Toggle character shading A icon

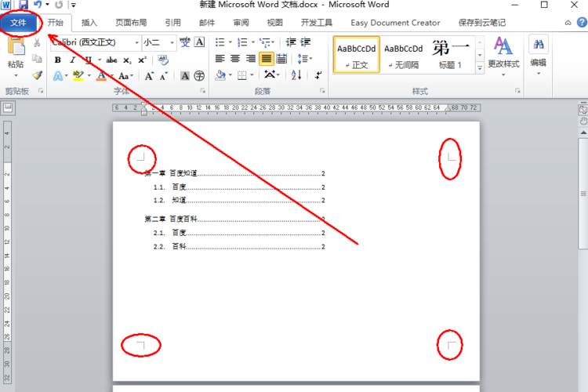185,76
